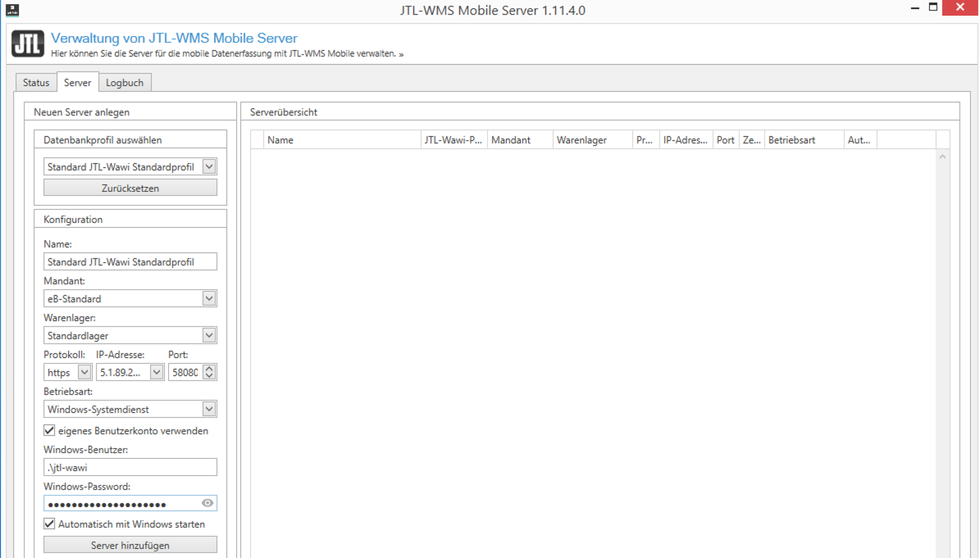Increase the Port number with up arrow
The width and height of the screenshot is (980, 558).
209,368
